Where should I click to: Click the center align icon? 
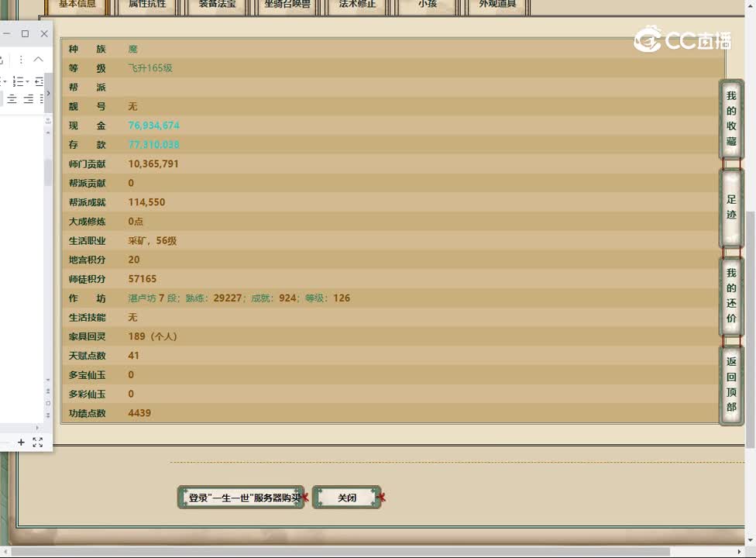click(x=12, y=99)
